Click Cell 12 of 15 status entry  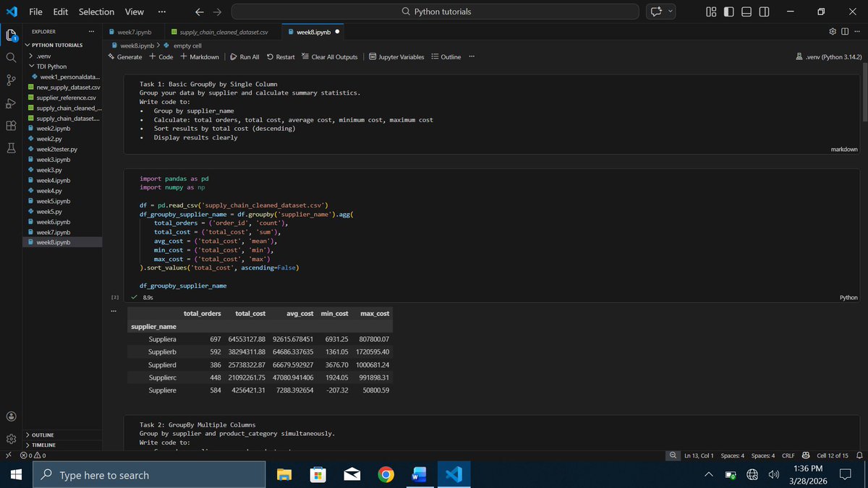[833, 455]
